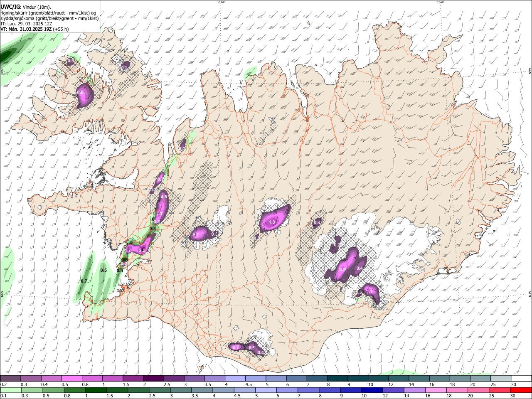
Task: Click the 1.0 snowfall value label
Action: [159, 214]
